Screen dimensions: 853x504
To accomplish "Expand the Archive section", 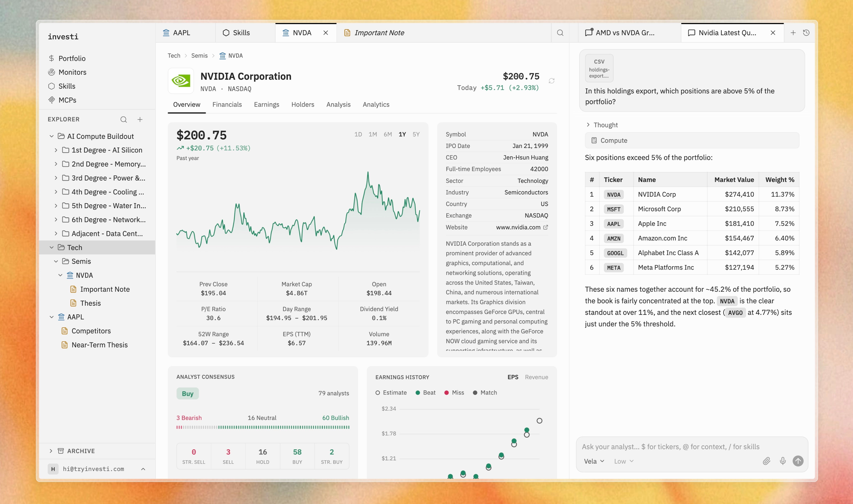I will 51,451.
